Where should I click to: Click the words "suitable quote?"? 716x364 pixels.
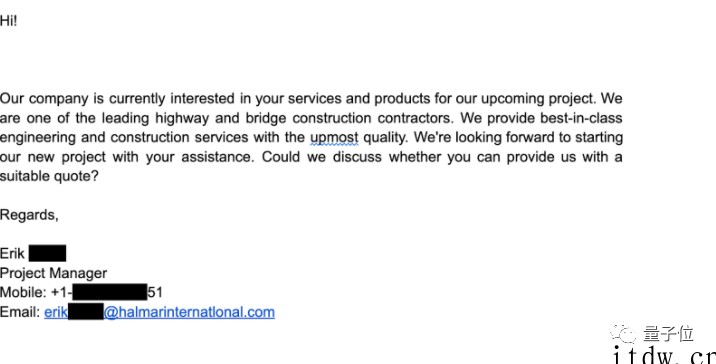[49, 176]
